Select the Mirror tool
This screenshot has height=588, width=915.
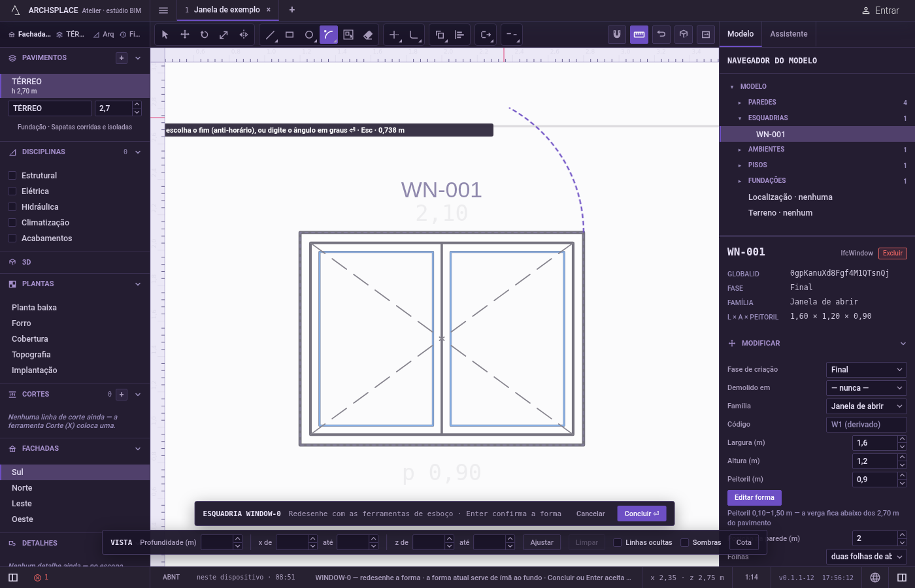[x=244, y=35]
